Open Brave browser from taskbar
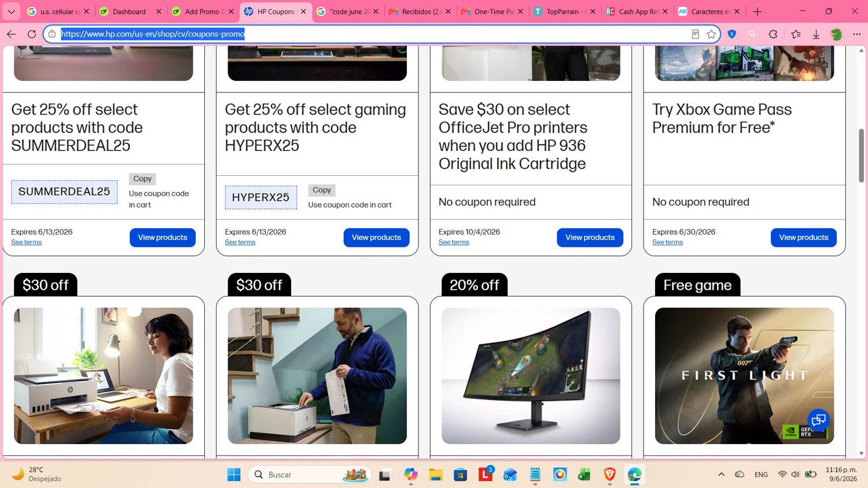Viewport: 868px width, 488px height. pos(609,475)
